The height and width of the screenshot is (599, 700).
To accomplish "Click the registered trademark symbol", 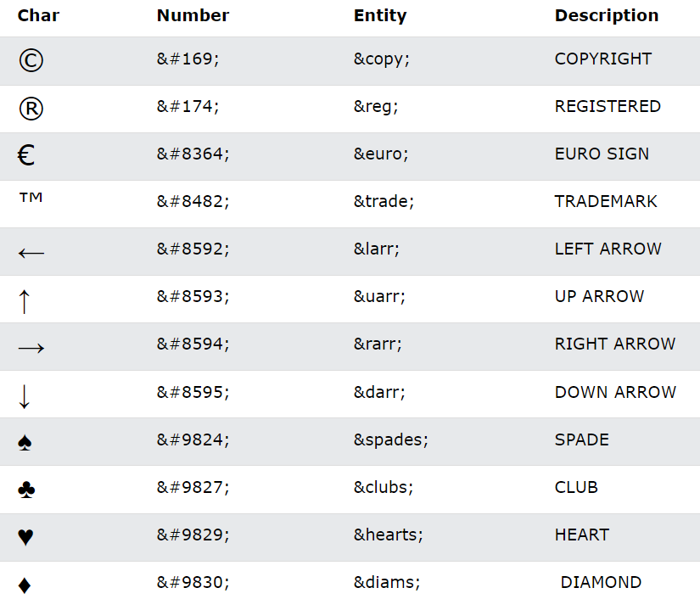I will (31, 108).
